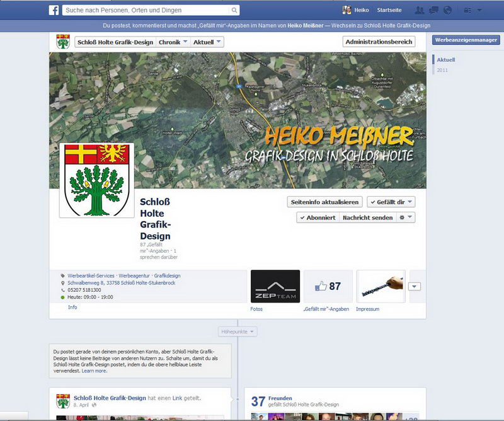Open Werbeanzeigenmanager
504x421 pixels.
coord(466,40)
